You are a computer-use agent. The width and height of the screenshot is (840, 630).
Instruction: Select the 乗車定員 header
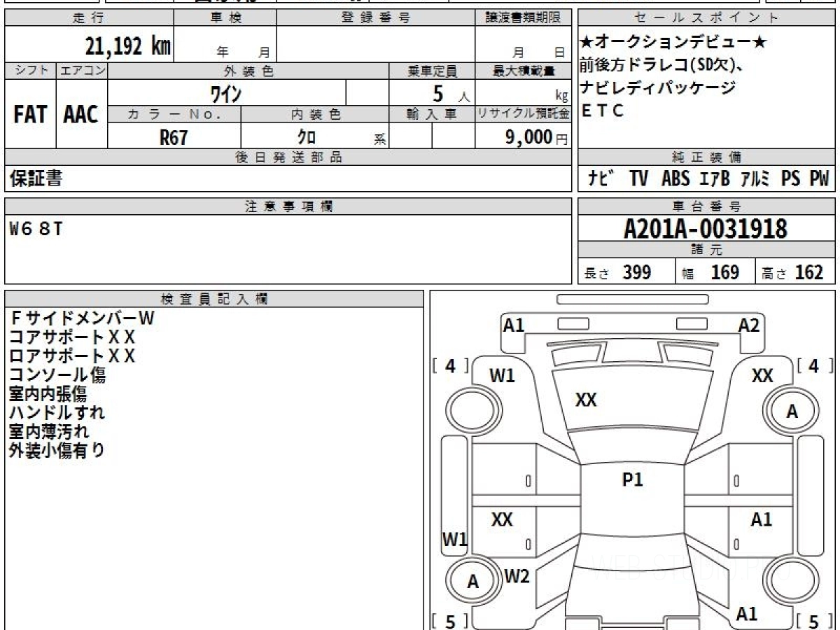click(x=432, y=71)
